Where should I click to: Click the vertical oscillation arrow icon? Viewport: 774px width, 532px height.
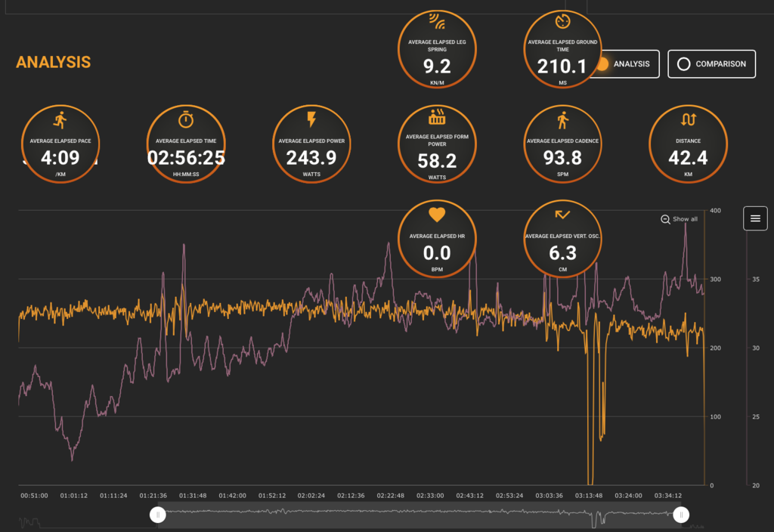pos(562,215)
